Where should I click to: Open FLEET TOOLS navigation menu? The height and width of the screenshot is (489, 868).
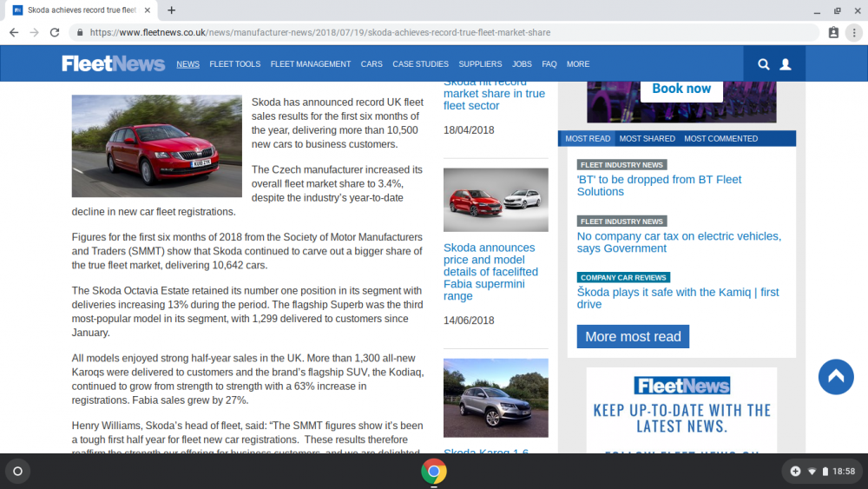tap(234, 64)
